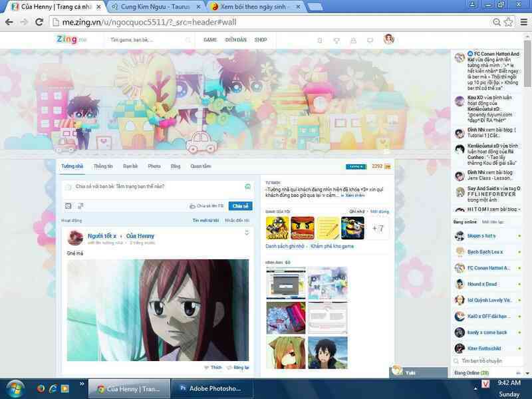
Task: Click the attach photo icon below status box
Action: [68, 206]
